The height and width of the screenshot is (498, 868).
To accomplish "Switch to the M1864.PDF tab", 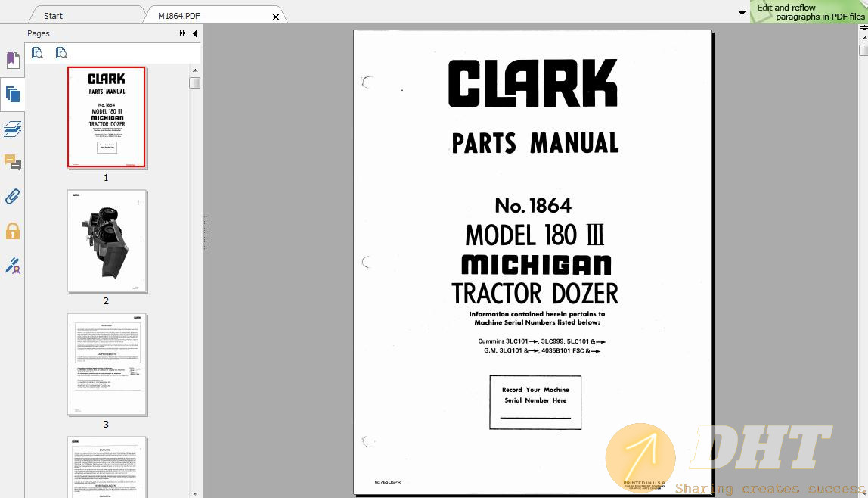I will point(178,16).
